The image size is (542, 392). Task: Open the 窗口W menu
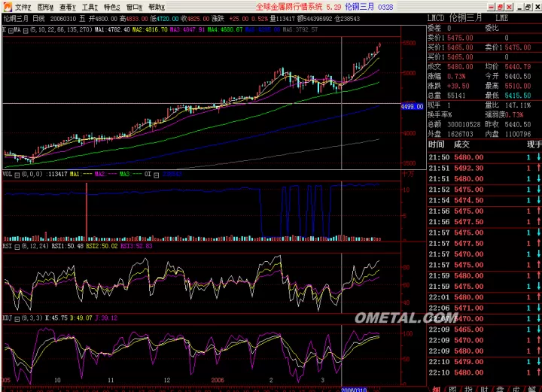pyautogui.click(x=134, y=8)
